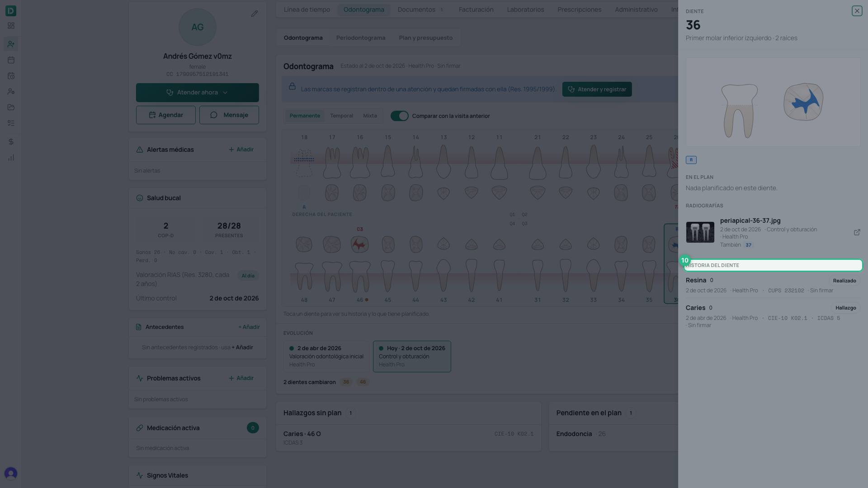Screen dimensions: 868x488
Task: Select Mixta dentition option
Action: [x=370, y=116]
